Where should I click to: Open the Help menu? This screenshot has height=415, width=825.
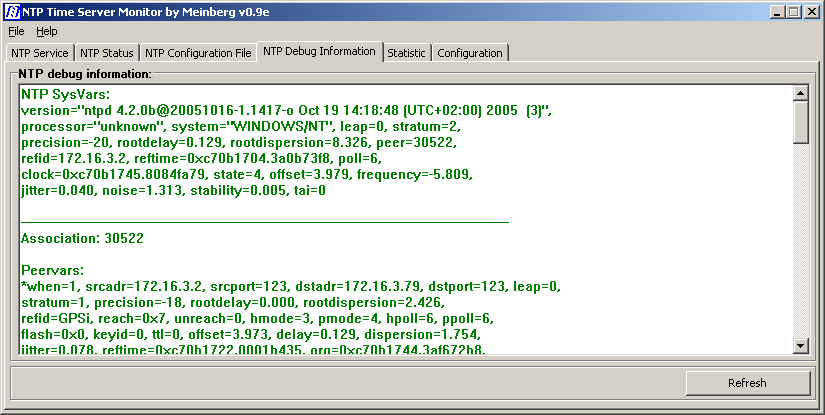47,32
